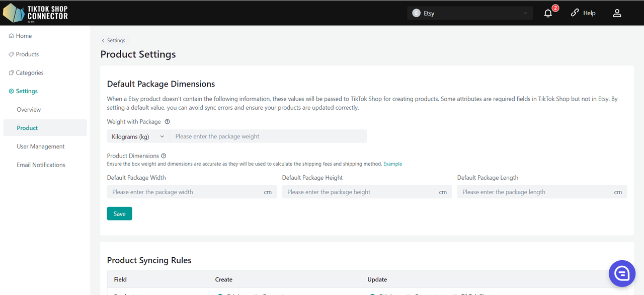Open Email Notifications settings
The height and width of the screenshot is (295, 644).
[41, 165]
